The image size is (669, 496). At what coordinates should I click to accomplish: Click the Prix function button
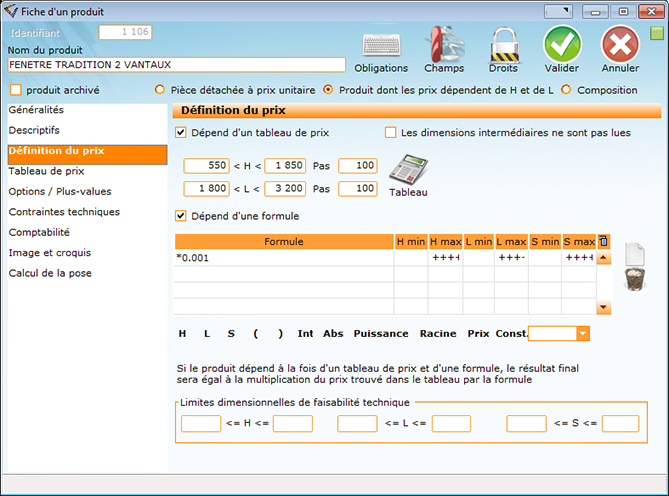coord(478,334)
